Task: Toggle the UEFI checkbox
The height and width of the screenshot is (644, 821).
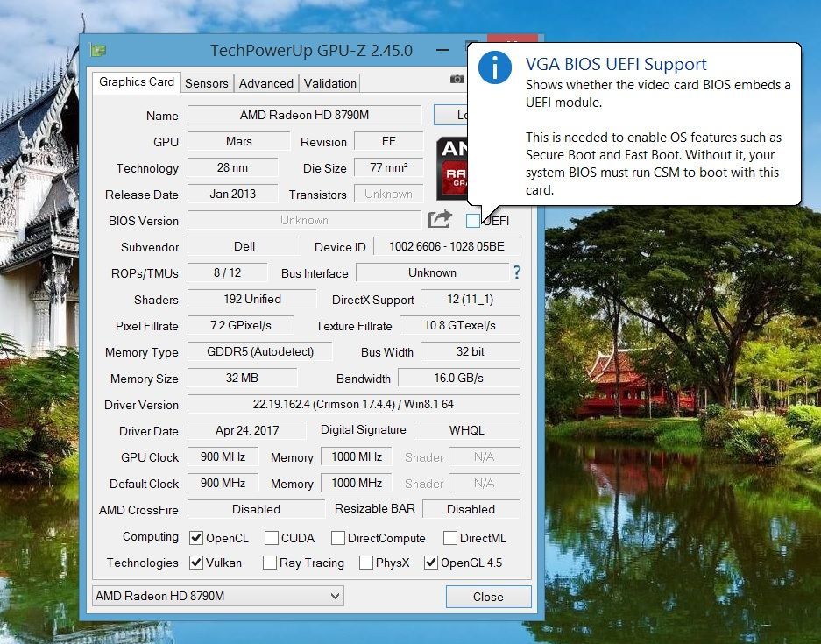Action: (x=473, y=221)
